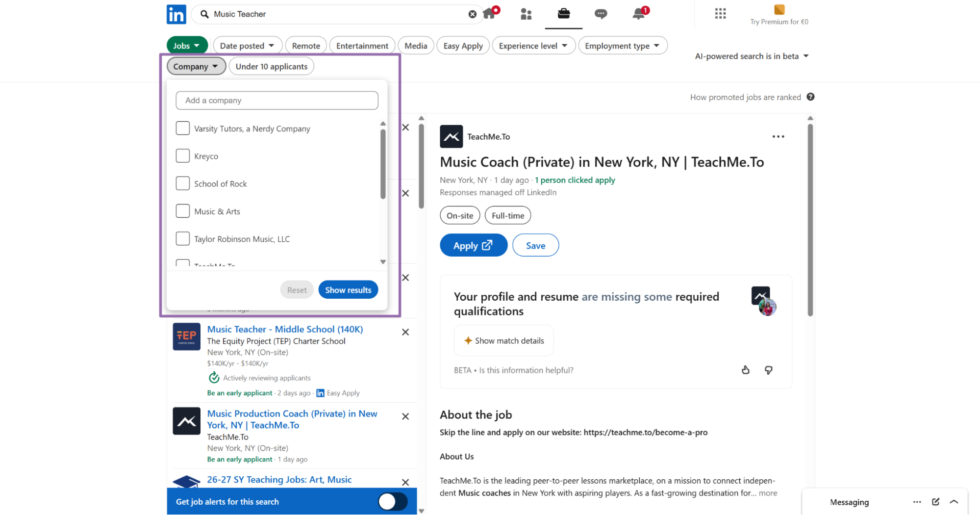The image size is (980, 515).
Task: Click Show results in company filter
Action: [348, 290]
